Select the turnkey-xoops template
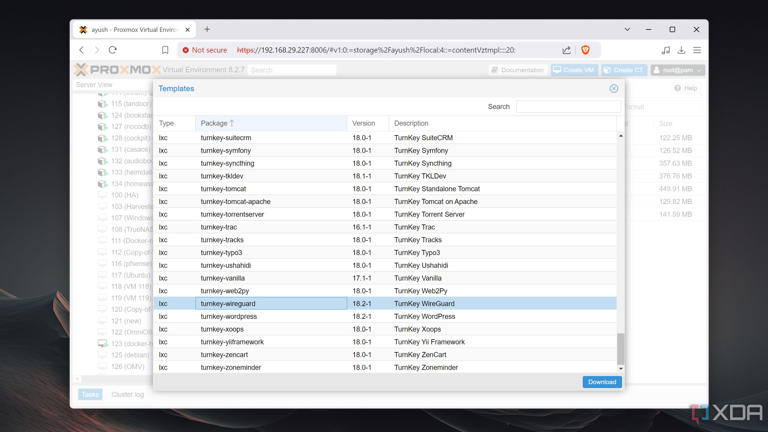The image size is (768, 432). click(385, 329)
